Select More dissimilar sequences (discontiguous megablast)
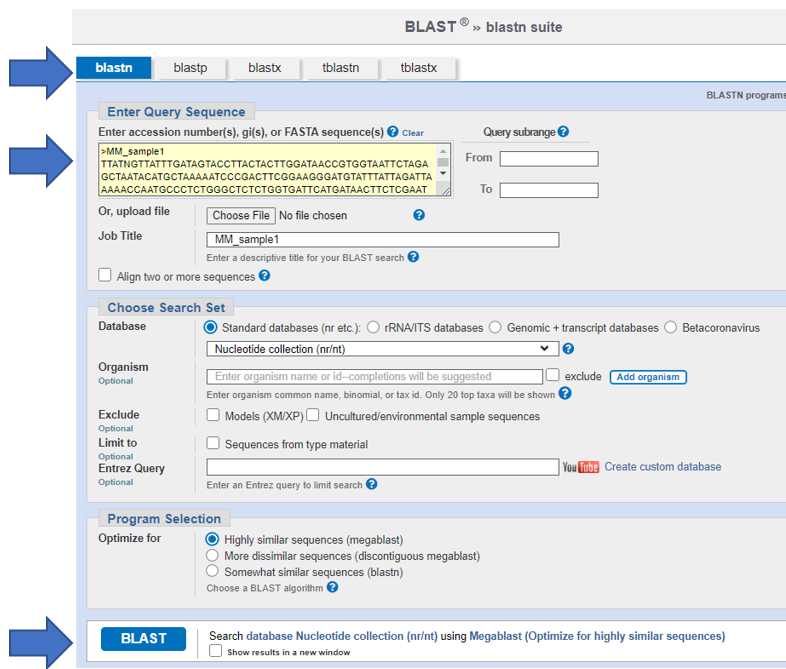The height and width of the screenshot is (669, 786). tap(213, 555)
